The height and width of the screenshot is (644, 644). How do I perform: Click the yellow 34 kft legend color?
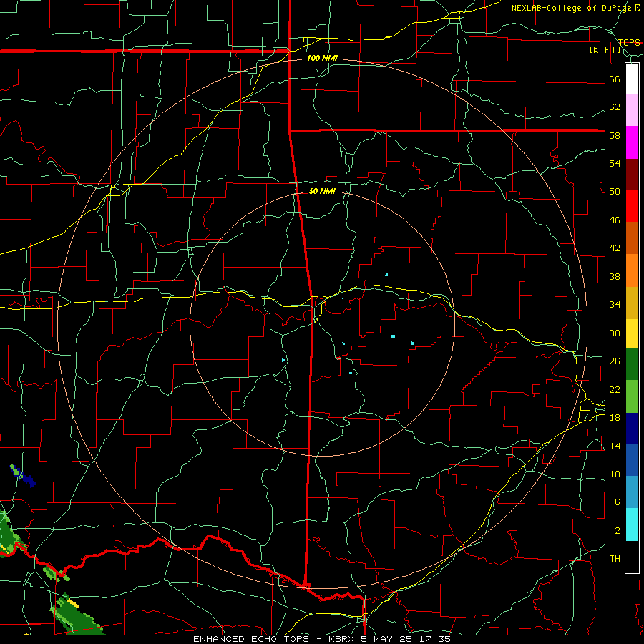point(632,333)
